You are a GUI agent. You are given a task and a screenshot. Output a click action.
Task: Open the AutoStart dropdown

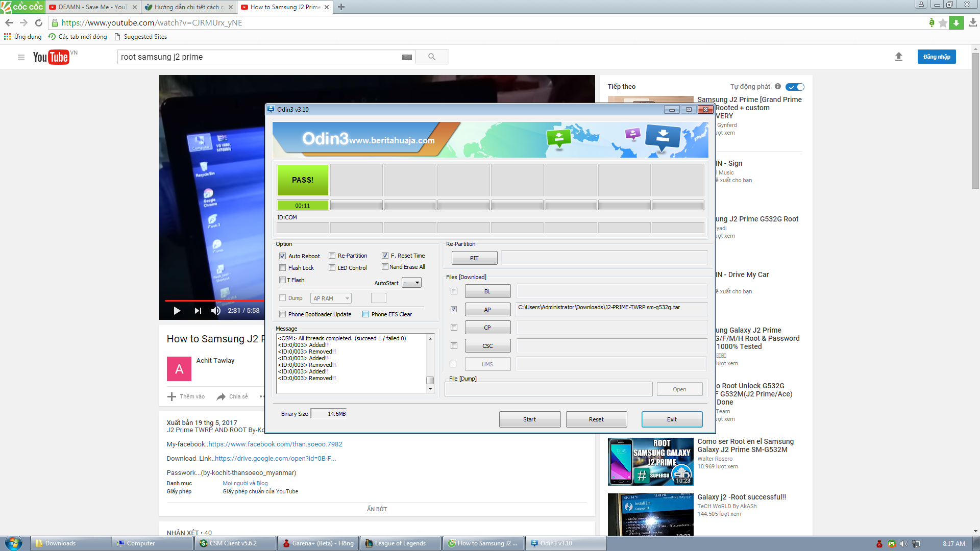(x=411, y=283)
